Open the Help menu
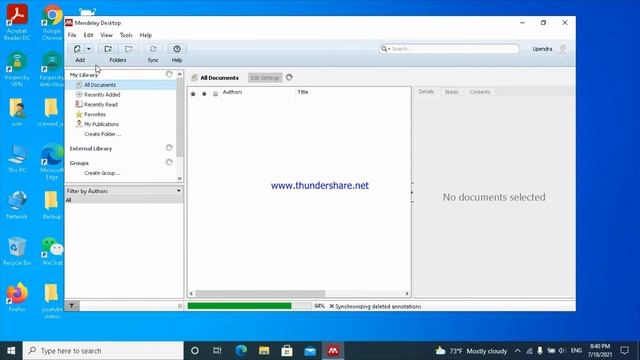 (145, 35)
